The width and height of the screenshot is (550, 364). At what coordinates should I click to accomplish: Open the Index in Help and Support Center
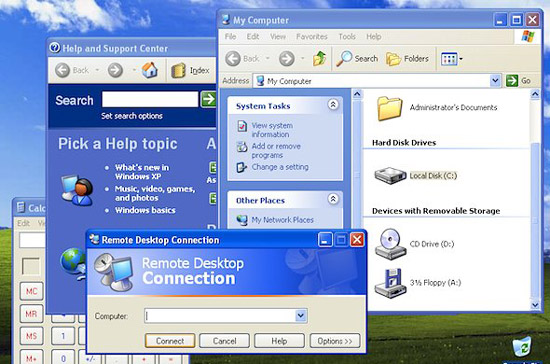pyautogui.click(x=191, y=70)
